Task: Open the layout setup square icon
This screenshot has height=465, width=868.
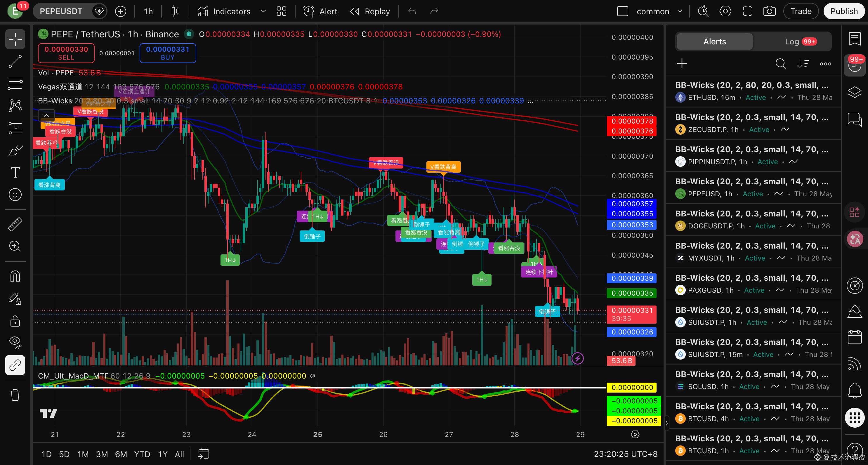Action: (622, 11)
